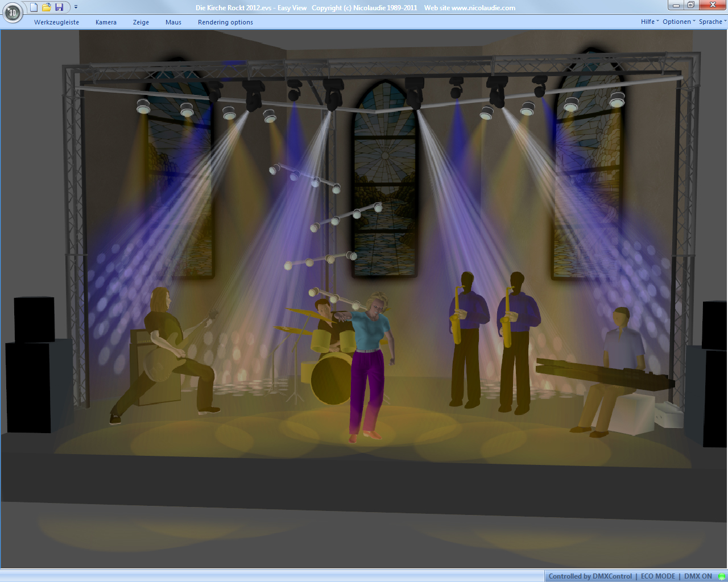Select the Zeige tab
The width and height of the screenshot is (728, 582).
pos(140,22)
